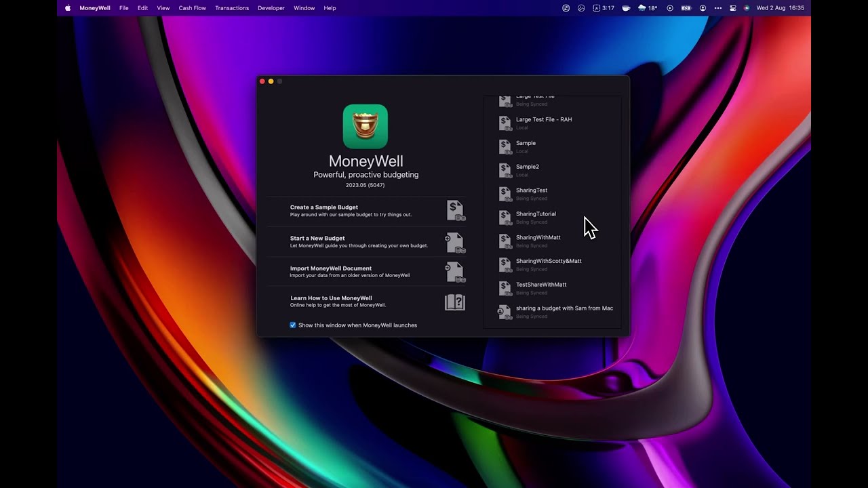Click the document icon beside Sample
This screenshot has width=868, height=488.
505,146
